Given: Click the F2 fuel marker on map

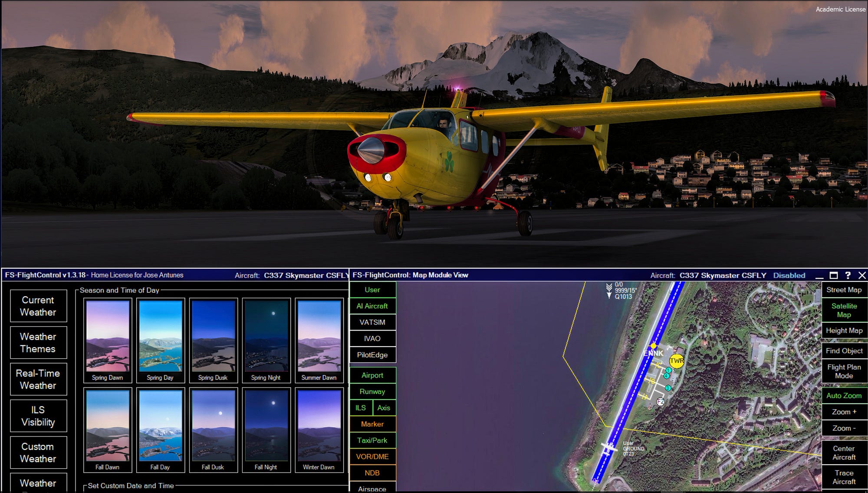Looking at the screenshot, I should click(x=661, y=402).
